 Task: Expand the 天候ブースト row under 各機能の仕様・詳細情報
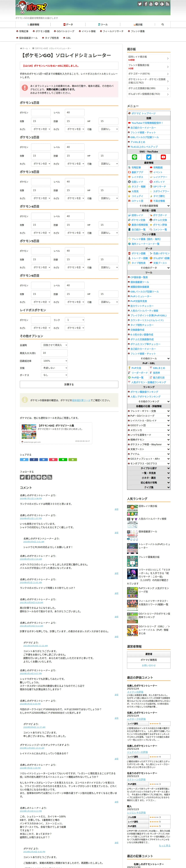point(149,449)
